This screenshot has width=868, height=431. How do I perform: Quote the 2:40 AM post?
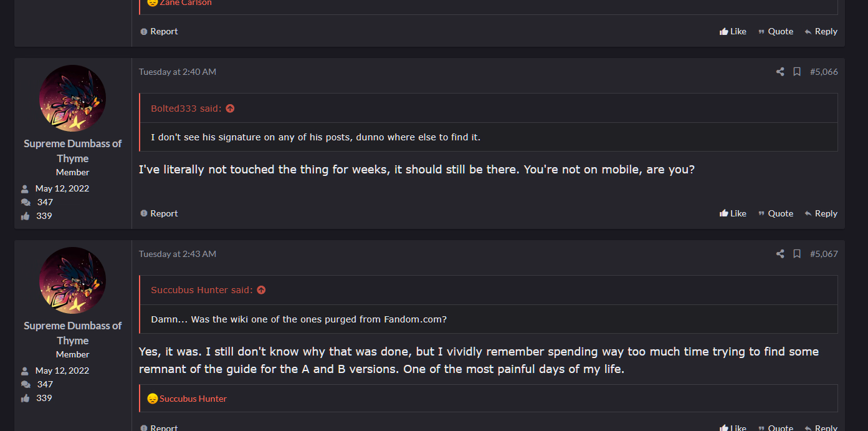point(776,213)
